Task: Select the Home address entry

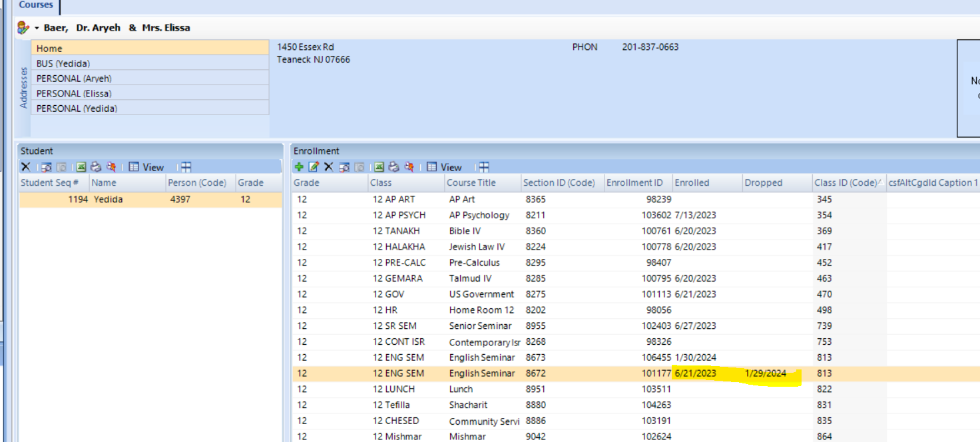Action: click(x=150, y=48)
